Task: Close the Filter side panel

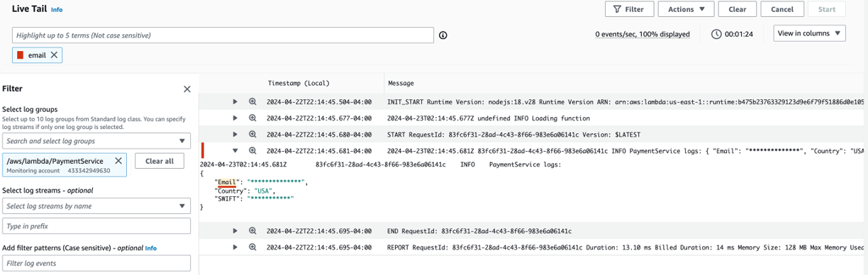Action: click(187, 89)
